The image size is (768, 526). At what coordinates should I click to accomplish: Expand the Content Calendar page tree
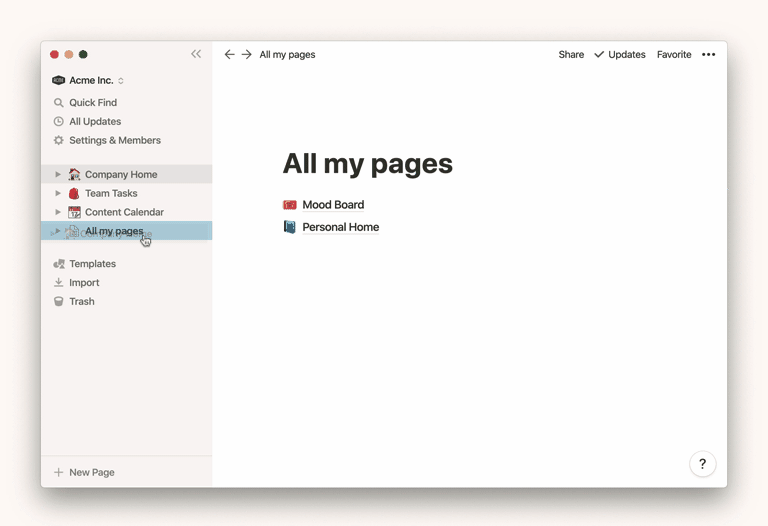click(x=58, y=212)
